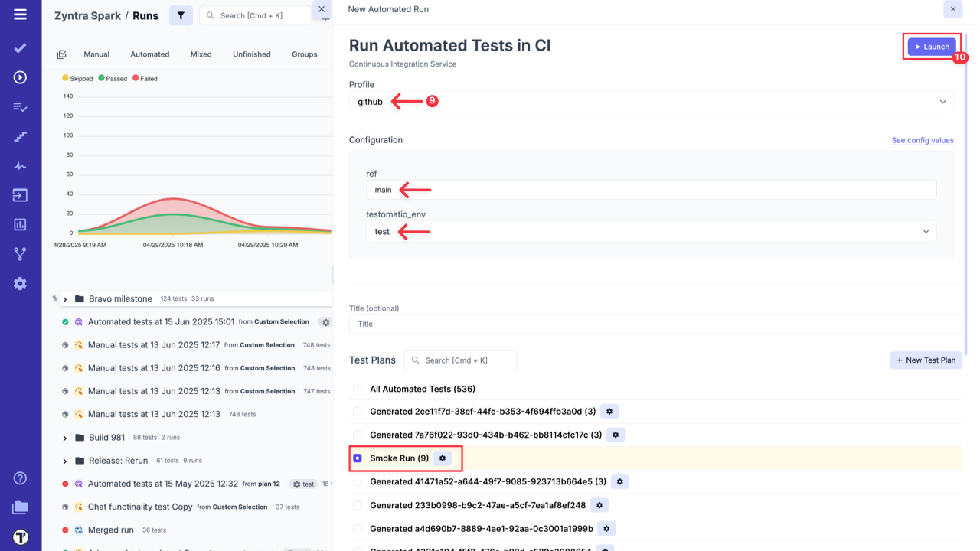Click the See config values link
Screen dimensions: 980x551
tap(923, 140)
